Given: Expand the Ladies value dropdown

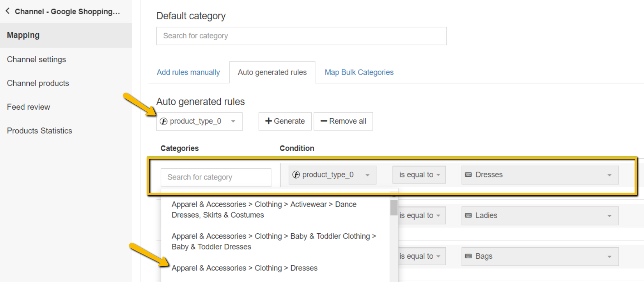Looking at the screenshot, I should (540, 216).
